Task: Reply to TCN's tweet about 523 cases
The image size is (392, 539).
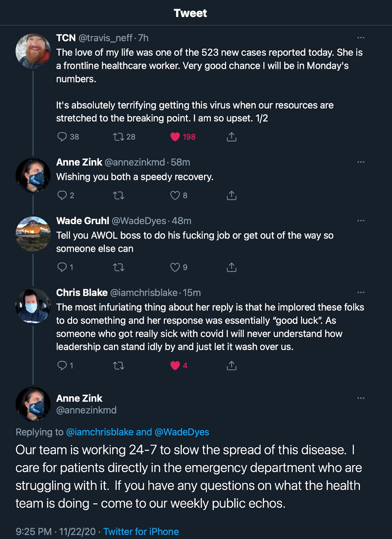Action: tap(62, 137)
